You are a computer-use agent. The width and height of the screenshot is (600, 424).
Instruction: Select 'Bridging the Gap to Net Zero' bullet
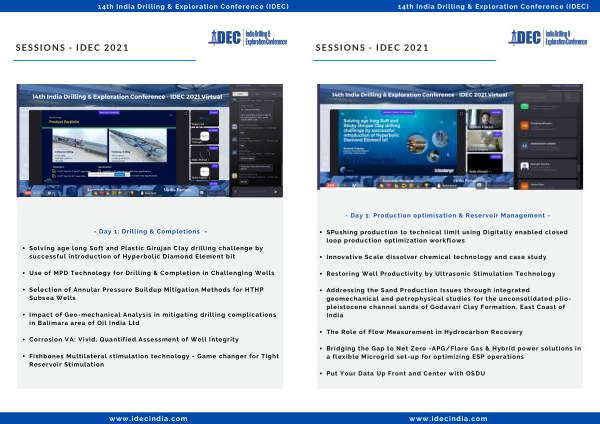click(454, 352)
